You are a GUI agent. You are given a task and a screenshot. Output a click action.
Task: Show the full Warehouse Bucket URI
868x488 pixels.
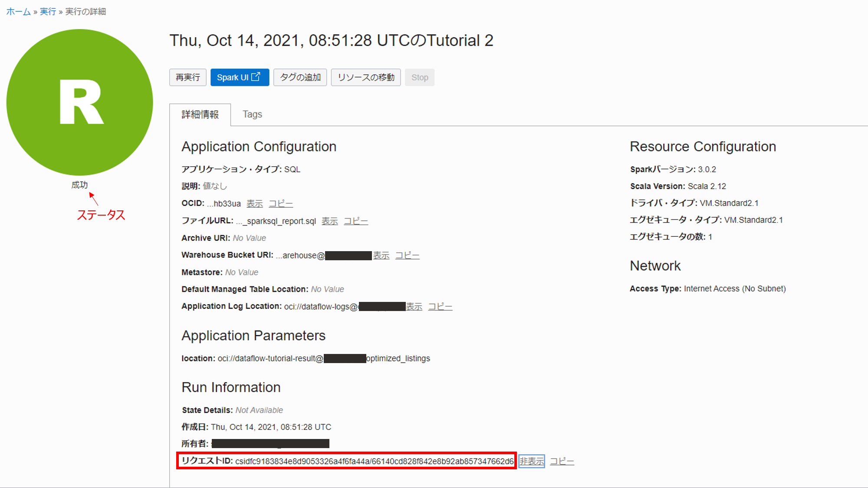pyautogui.click(x=381, y=255)
